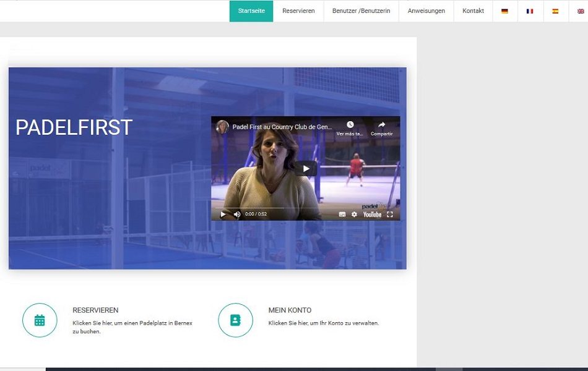Click the PADELFIRST banner title
This screenshot has height=371, width=588.
click(x=74, y=127)
